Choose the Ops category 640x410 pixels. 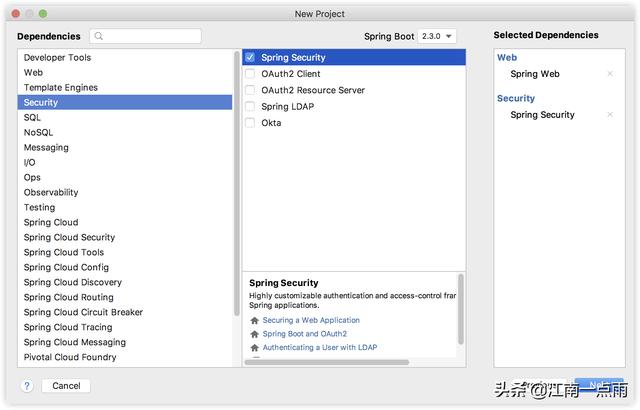coord(125,177)
